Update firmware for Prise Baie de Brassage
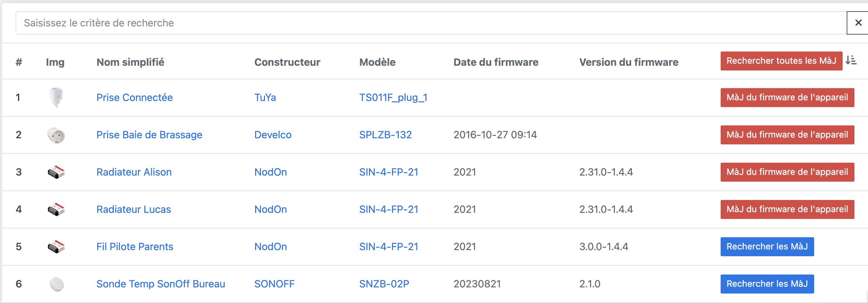The height and width of the screenshot is (303, 868). point(787,135)
